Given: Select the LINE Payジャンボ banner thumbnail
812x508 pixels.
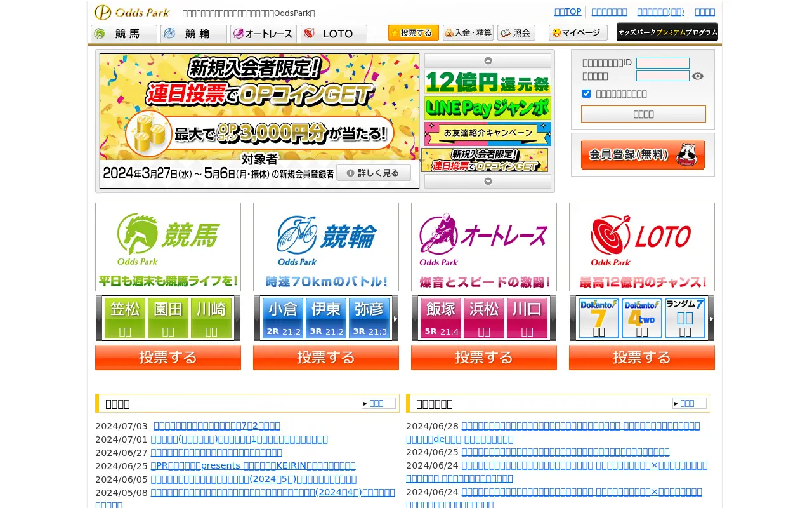Looking at the screenshot, I should pyautogui.click(x=488, y=108).
